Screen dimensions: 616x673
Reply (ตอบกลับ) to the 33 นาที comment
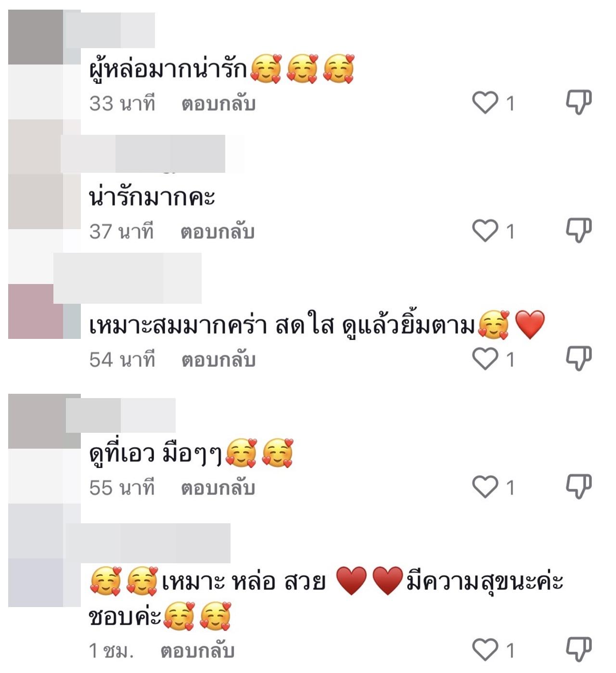218,104
